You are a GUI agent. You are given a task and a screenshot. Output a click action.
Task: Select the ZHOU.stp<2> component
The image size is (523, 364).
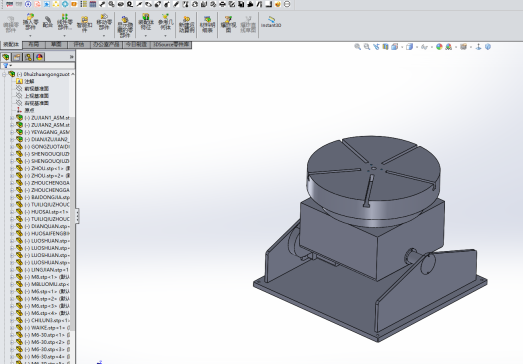click(x=43, y=176)
